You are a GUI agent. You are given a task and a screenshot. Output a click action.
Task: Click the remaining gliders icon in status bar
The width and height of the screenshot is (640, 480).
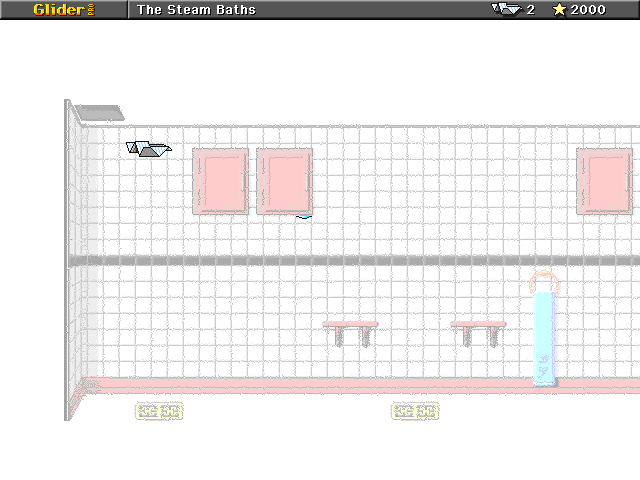506,10
